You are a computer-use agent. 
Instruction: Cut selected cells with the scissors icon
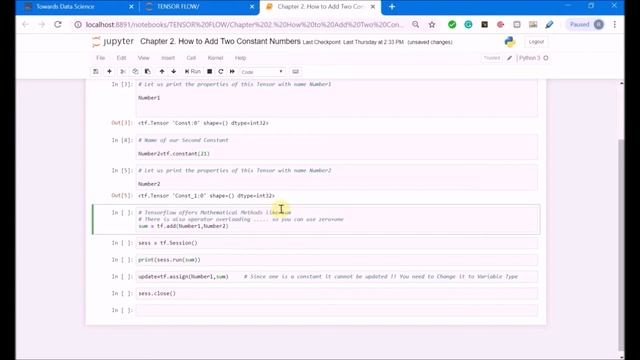pyautogui.click(x=122, y=71)
